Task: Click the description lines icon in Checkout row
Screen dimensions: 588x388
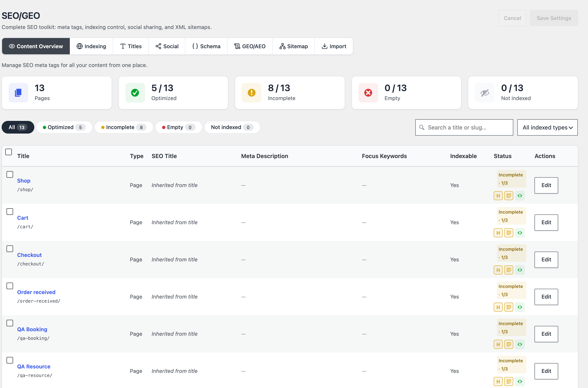Action: point(509,270)
